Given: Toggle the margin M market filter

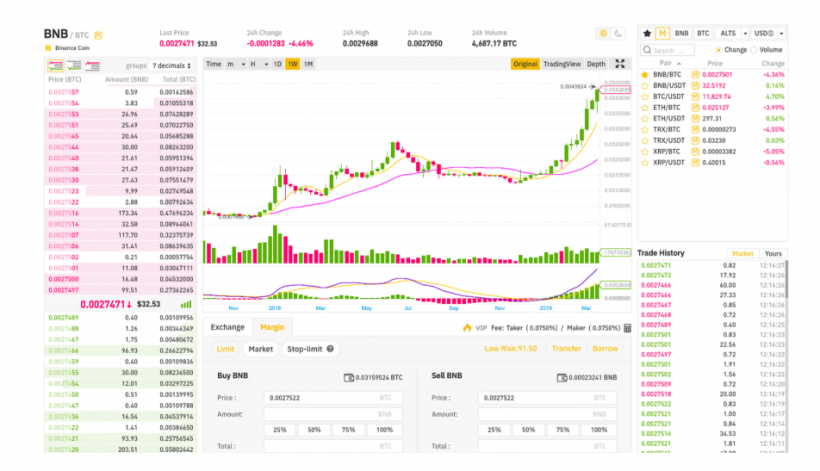Looking at the screenshot, I should [x=664, y=33].
